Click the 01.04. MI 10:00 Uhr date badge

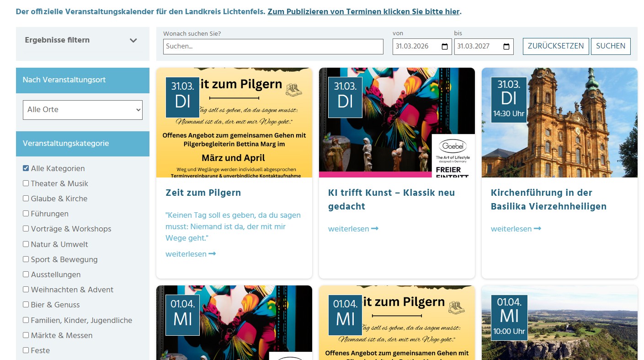click(509, 317)
